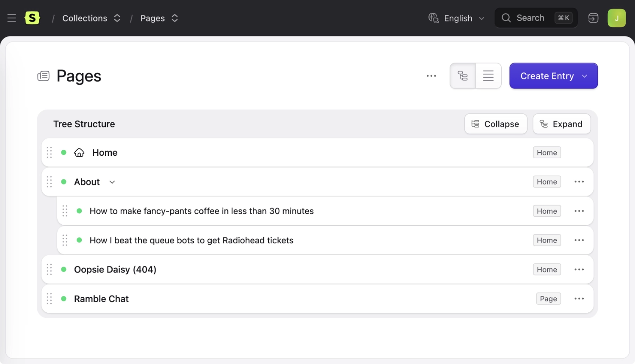635x364 pixels.
Task: Click the home icon in Home row
Action: (x=79, y=152)
